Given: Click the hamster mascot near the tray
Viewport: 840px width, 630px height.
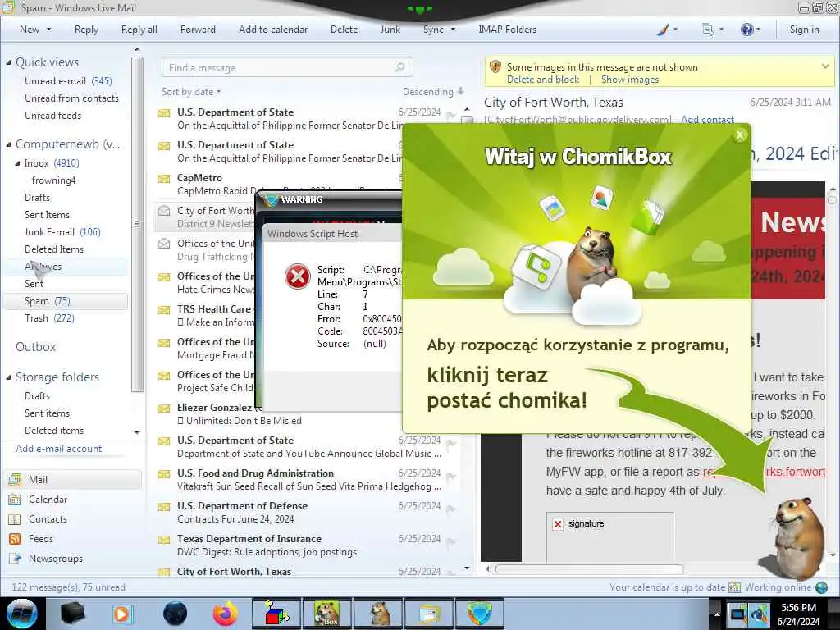Looking at the screenshot, I should click(794, 538).
